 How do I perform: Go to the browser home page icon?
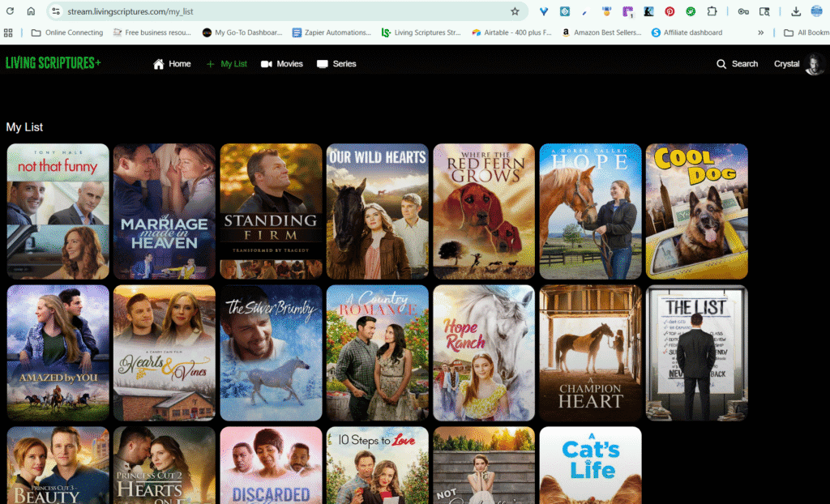[32, 11]
